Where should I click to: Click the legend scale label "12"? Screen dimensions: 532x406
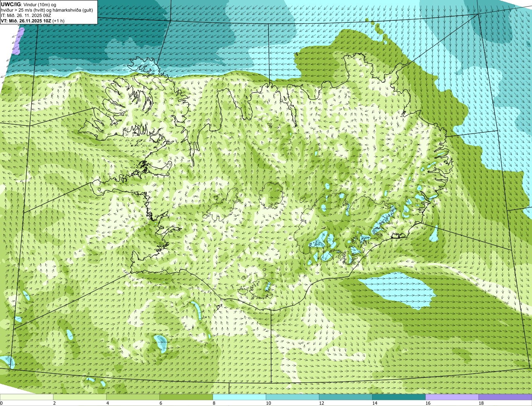[322, 403]
